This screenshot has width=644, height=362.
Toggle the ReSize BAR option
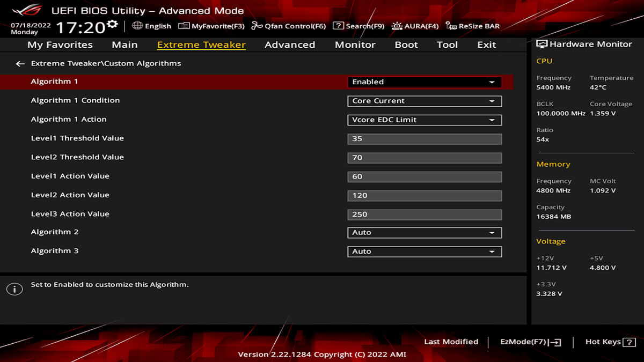coord(472,26)
